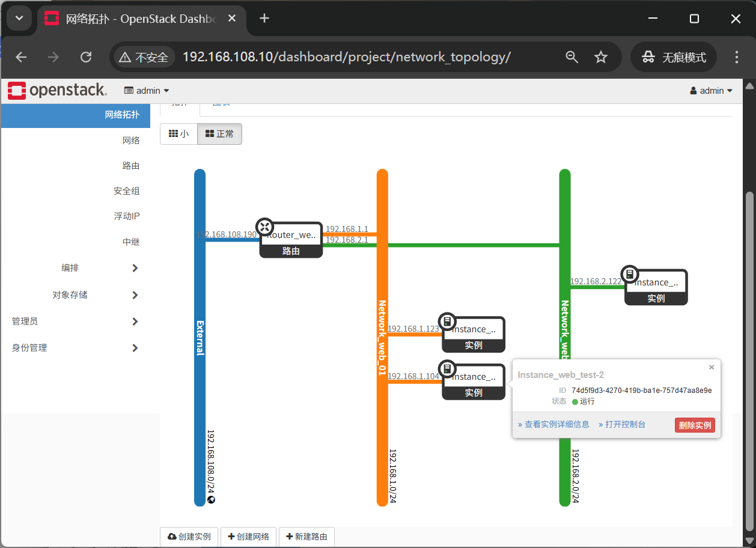The image size is (756, 548).
Task: Click the scrollbar up arrow
Action: 749,86
